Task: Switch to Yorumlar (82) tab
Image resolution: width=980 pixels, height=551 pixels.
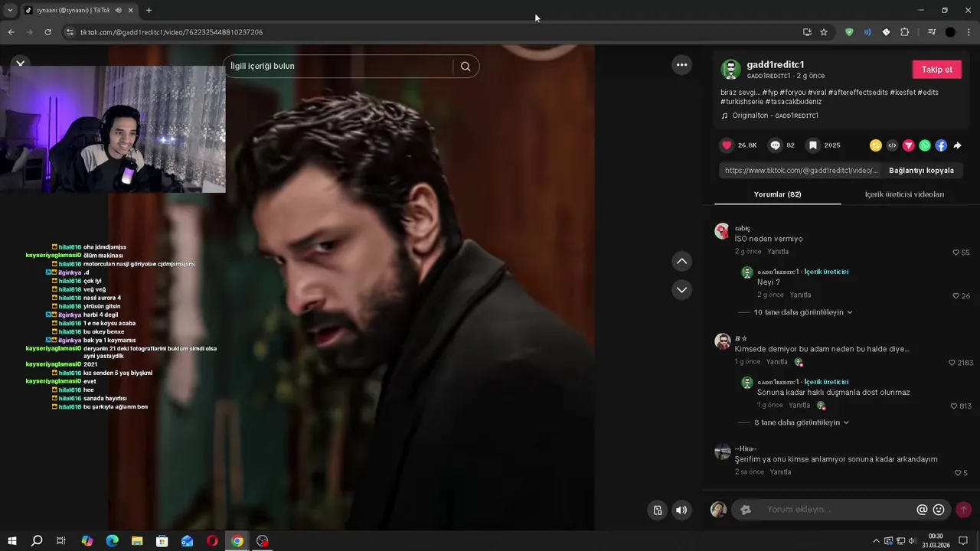Action: tap(777, 194)
